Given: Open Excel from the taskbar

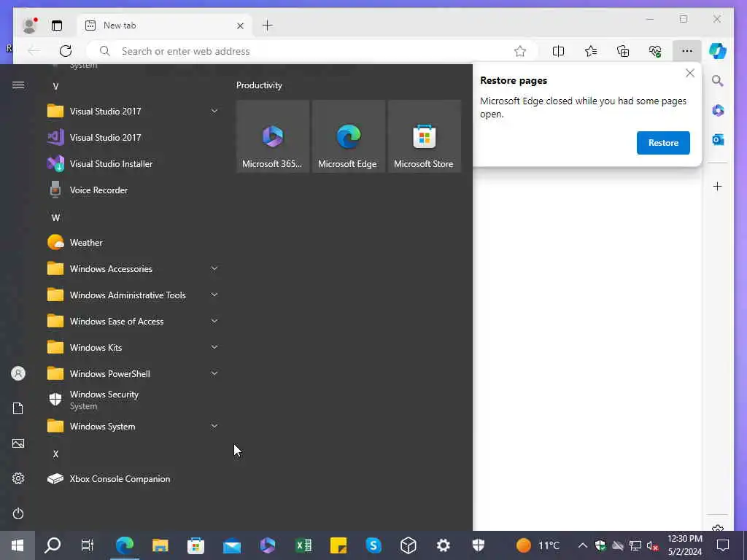Looking at the screenshot, I should tap(303, 545).
